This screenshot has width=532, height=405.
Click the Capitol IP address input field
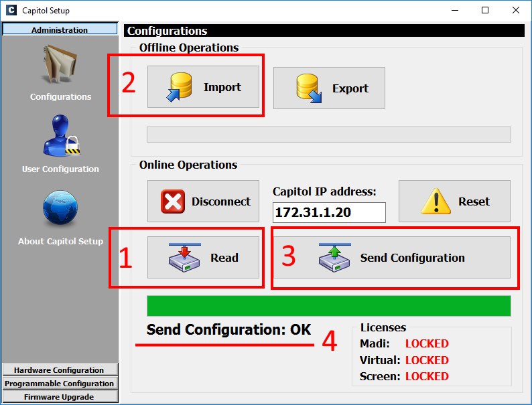[329, 212]
